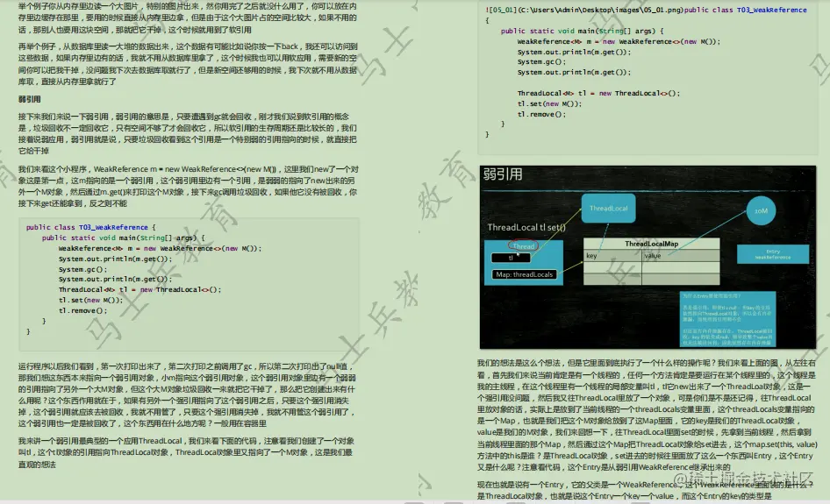Select the ThreadLocal box in the diagram

pos(608,209)
